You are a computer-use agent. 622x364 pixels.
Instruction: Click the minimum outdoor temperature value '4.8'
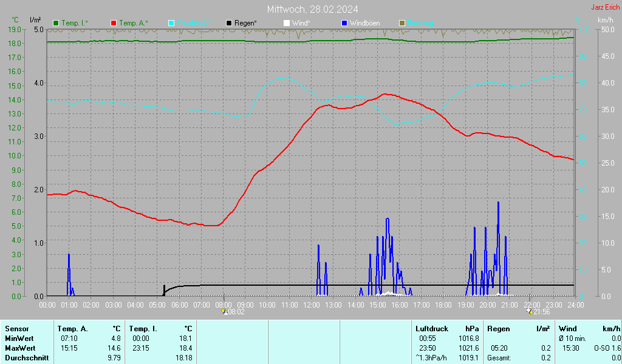click(116, 339)
